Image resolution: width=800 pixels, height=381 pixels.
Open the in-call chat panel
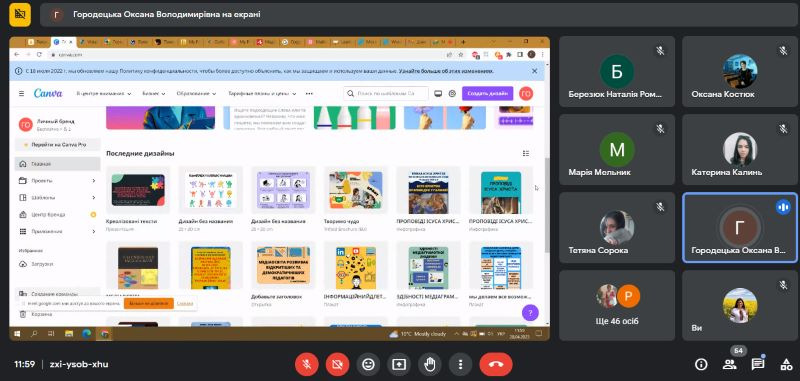[x=758, y=364]
